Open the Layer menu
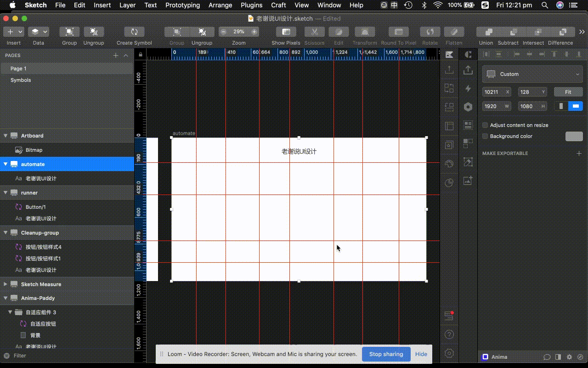Screen dimensions: 588x368 (127, 5)
